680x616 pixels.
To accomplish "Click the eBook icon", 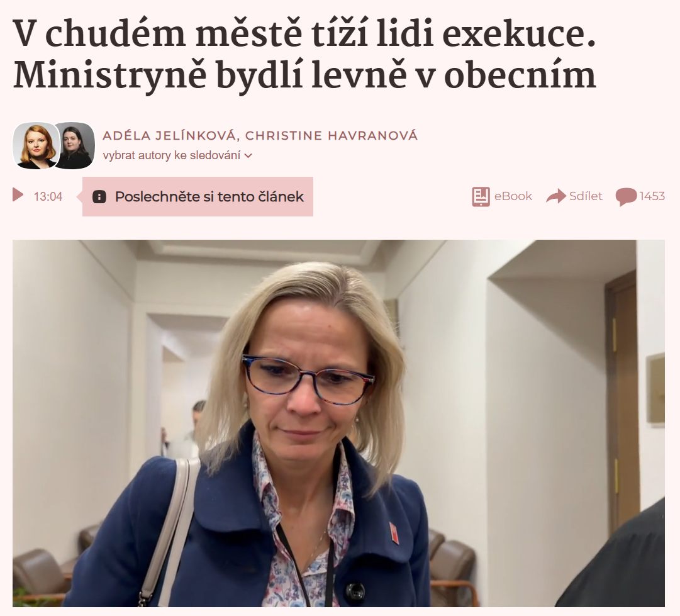I will 481,196.
